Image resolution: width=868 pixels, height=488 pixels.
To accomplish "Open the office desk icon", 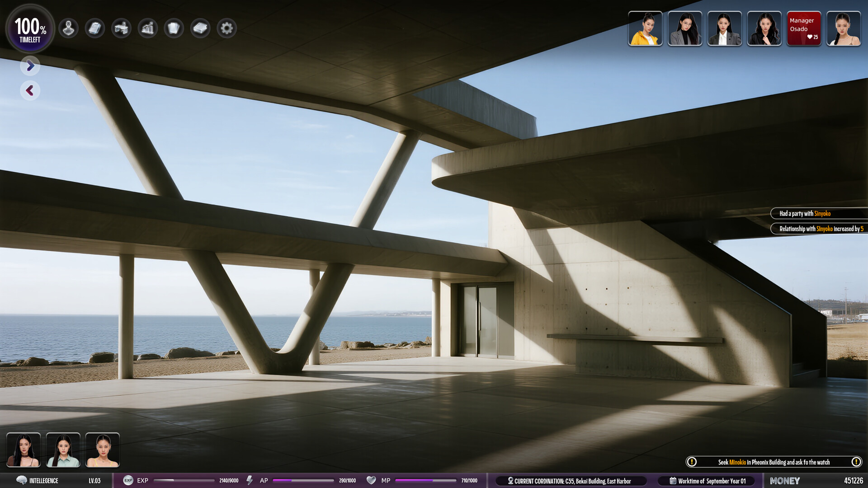I will point(121,28).
